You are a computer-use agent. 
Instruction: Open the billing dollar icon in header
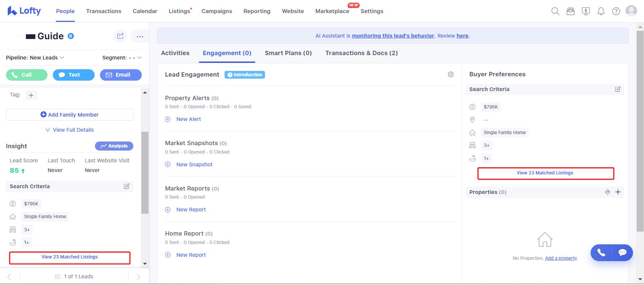586,11
